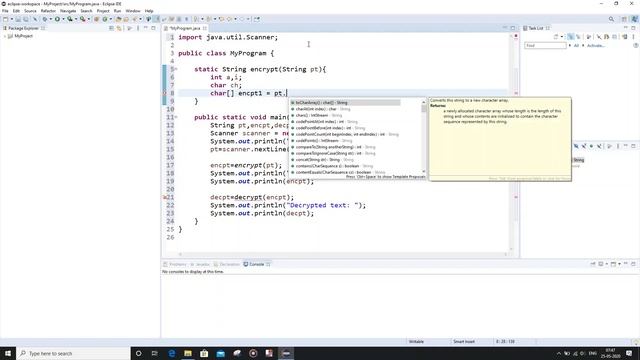This screenshot has width=640, height=360.
Task: Toggle Focus on Workweek in Task List
Action: (589, 37)
